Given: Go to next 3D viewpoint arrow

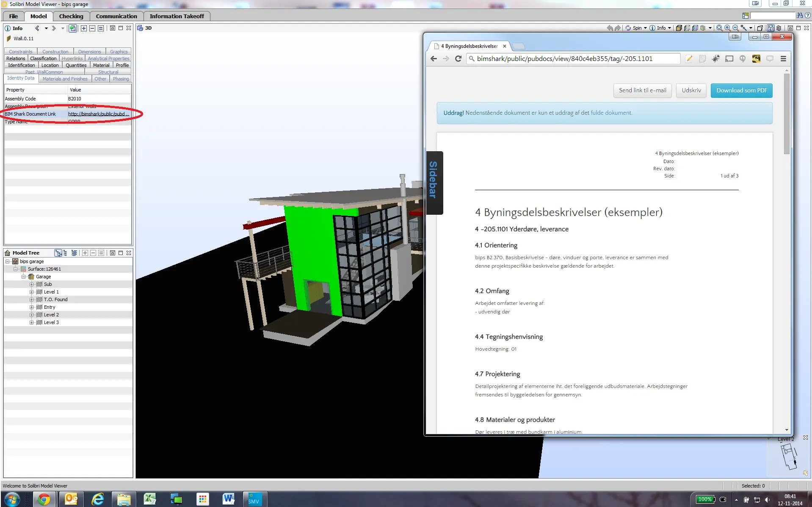Looking at the screenshot, I should coord(618,28).
